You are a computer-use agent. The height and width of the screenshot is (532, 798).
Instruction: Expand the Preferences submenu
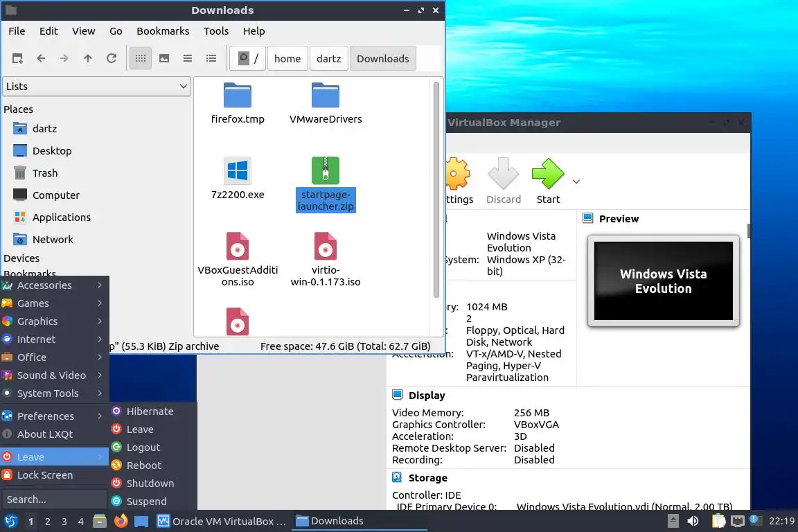click(55, 416)
